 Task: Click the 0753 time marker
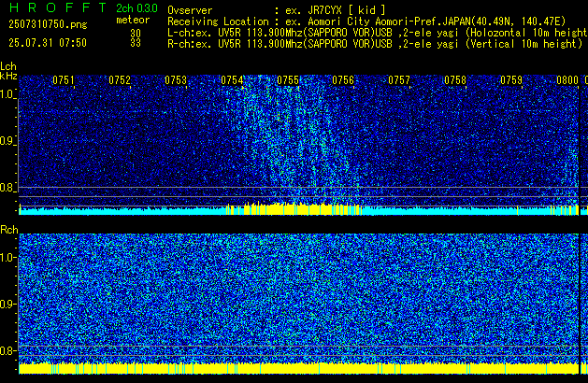(x=176, y=80)
